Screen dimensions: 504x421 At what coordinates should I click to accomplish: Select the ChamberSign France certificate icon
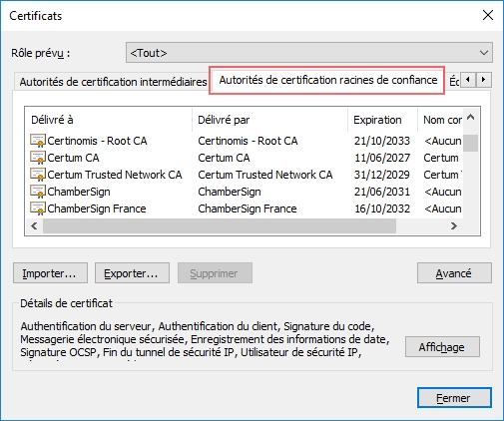pyautogui.click(x=38, y=209)
